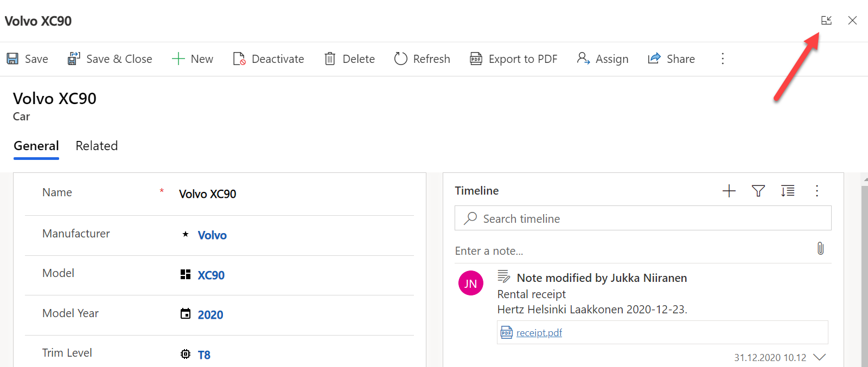868x367 pixels.
Task: Expand the note dated 31.12.2020
Action: pyautogui.click(x=819, y=357)
